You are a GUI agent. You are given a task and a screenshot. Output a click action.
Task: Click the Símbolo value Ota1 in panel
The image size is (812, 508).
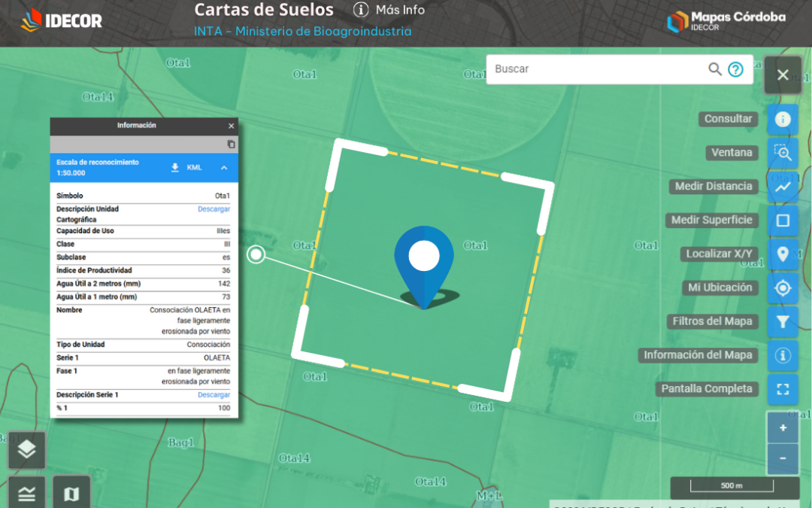(222, 196)
